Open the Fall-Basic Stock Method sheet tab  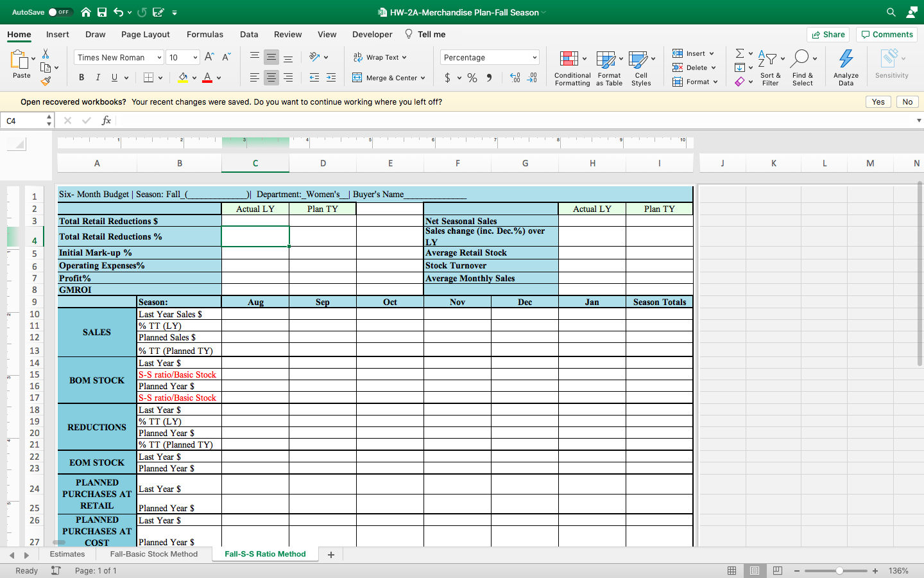154,554
